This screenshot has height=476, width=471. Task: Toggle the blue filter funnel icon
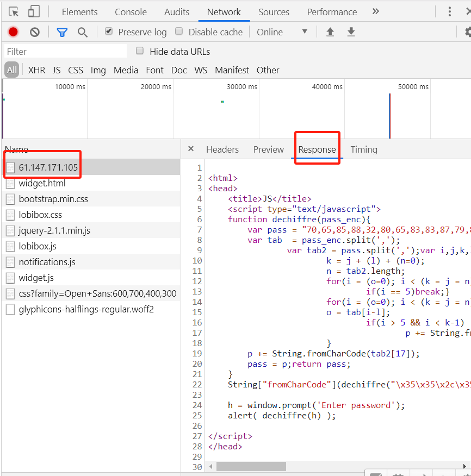(x=62, y=32)
